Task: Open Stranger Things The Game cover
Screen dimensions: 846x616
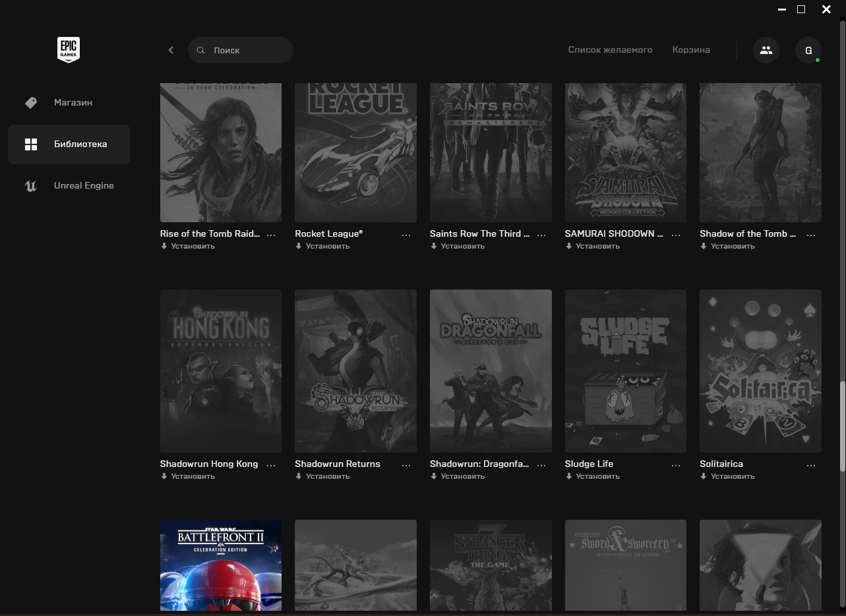Action: click(491, 565)
